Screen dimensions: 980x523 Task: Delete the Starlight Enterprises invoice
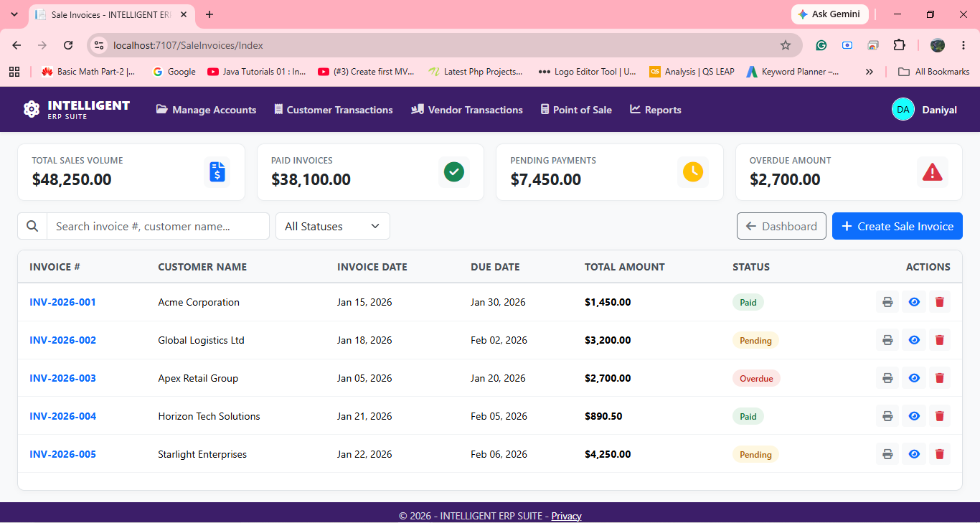click(x=939, y=454)
